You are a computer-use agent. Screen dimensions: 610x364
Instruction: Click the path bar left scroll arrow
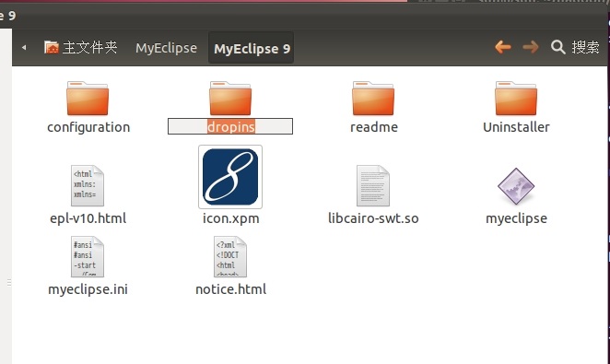point(24,47)
